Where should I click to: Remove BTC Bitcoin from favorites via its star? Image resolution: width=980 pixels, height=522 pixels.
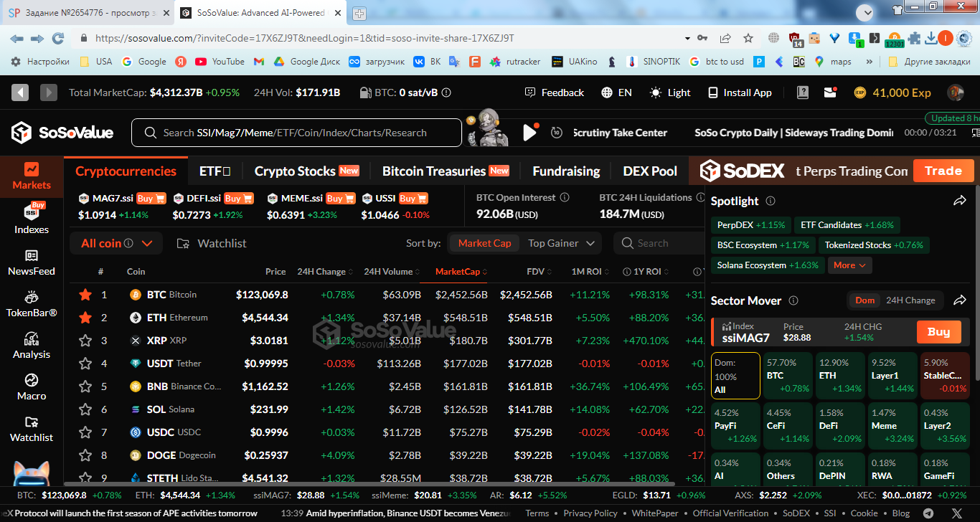coord(85,295)
